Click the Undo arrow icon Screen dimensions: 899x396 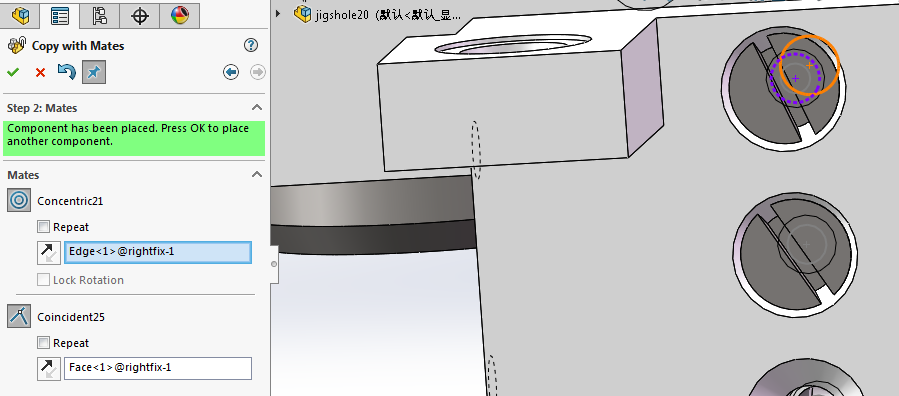pos(67,72)
